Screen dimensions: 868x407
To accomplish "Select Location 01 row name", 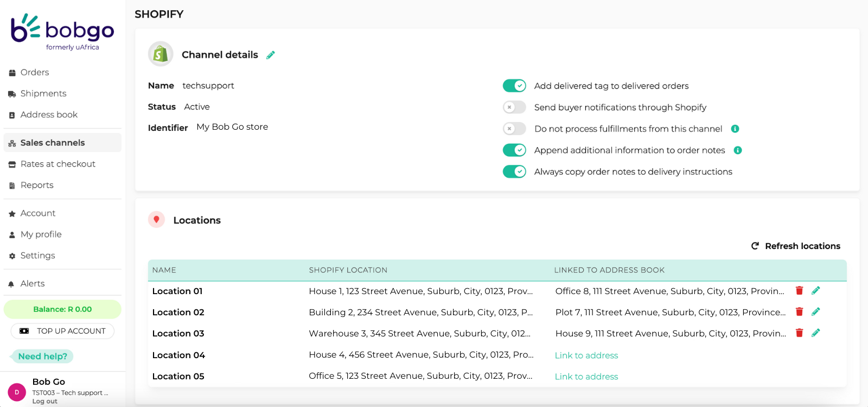I will (x=177, y=291).
